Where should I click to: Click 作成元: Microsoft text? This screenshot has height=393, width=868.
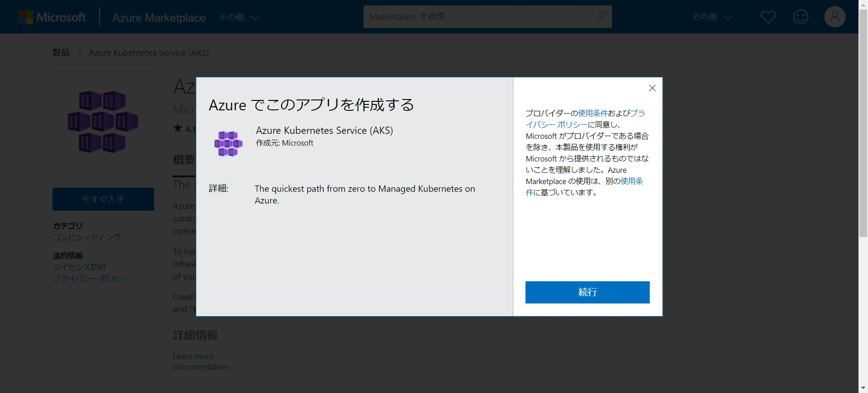pyautogui.click(x=284, y=143)
